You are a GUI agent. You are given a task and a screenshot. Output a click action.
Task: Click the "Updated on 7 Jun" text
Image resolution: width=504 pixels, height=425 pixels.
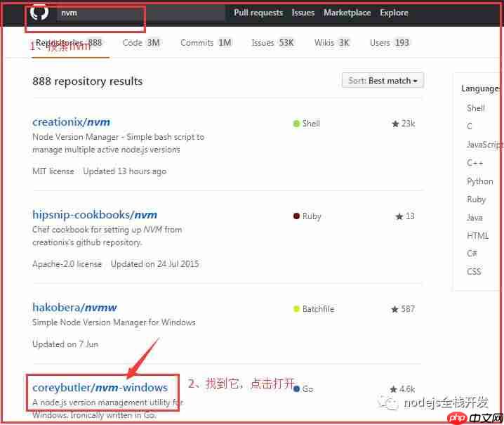pyautogui.click(x=65, y=344)
